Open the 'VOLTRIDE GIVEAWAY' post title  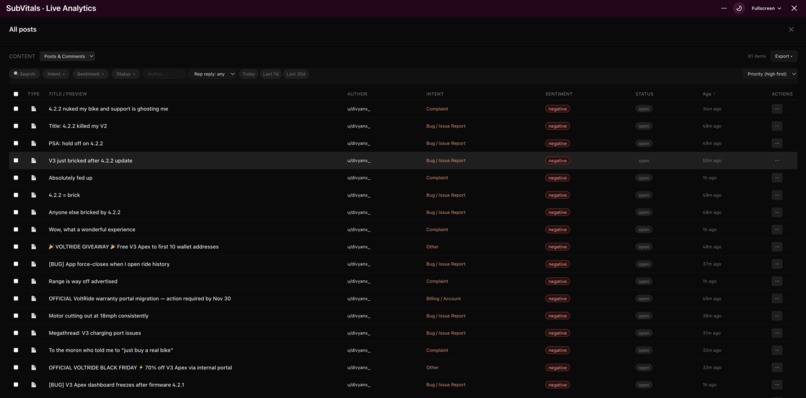coord(134,247)
